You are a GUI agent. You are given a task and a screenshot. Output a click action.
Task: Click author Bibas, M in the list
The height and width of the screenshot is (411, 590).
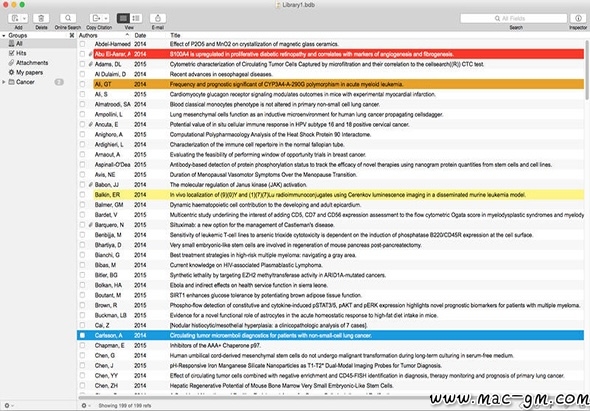point(105,265)
